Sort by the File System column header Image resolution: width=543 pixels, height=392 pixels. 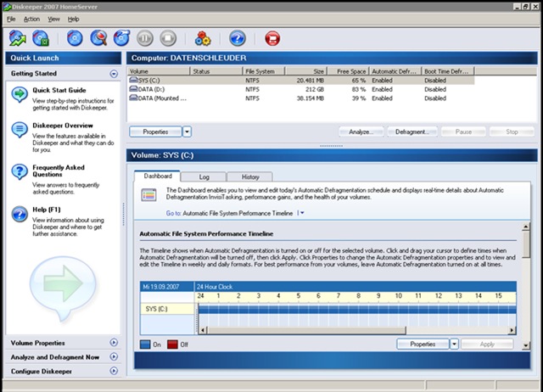pos(264,71)
